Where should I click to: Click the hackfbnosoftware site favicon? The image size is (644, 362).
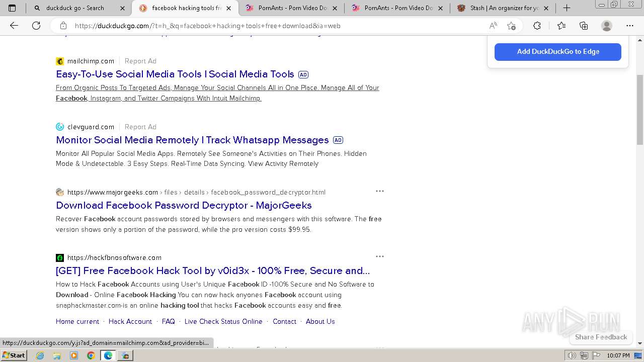tap(60, 258)
